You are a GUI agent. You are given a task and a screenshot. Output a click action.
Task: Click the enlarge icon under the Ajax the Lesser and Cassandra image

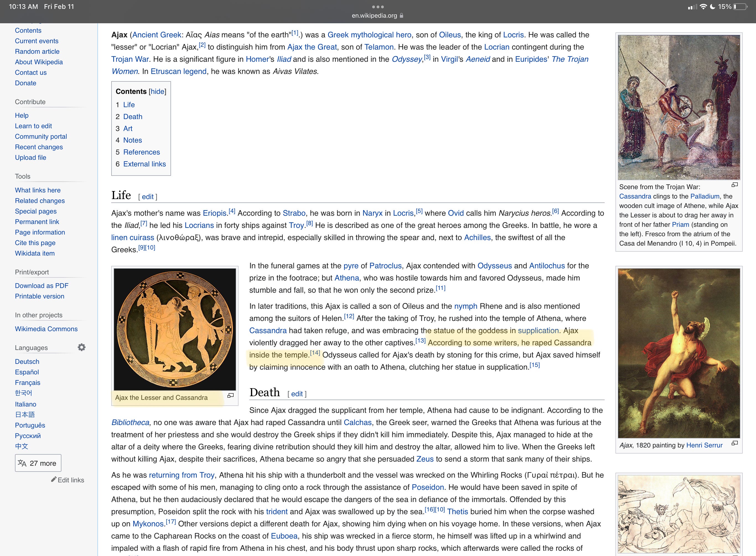coord(230,395)
